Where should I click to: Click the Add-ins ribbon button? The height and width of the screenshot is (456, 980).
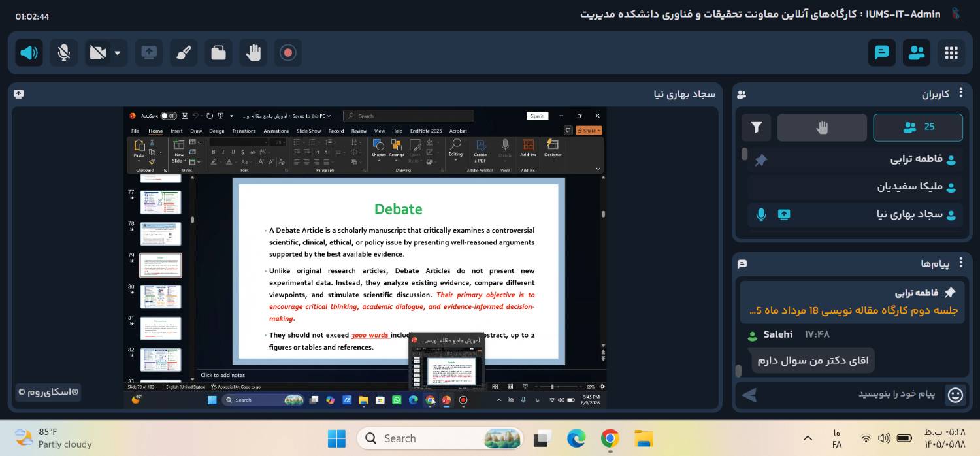tap(528, 148)
